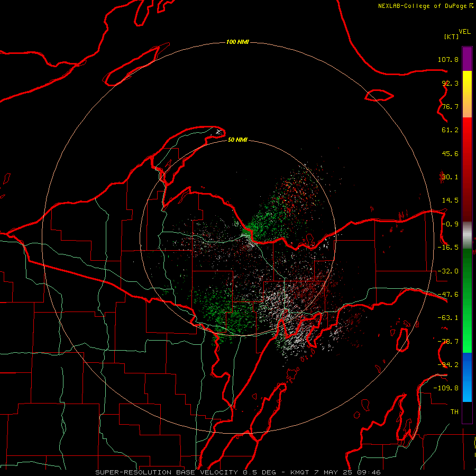Select the -94.2 legend value

tap(448, 364)
